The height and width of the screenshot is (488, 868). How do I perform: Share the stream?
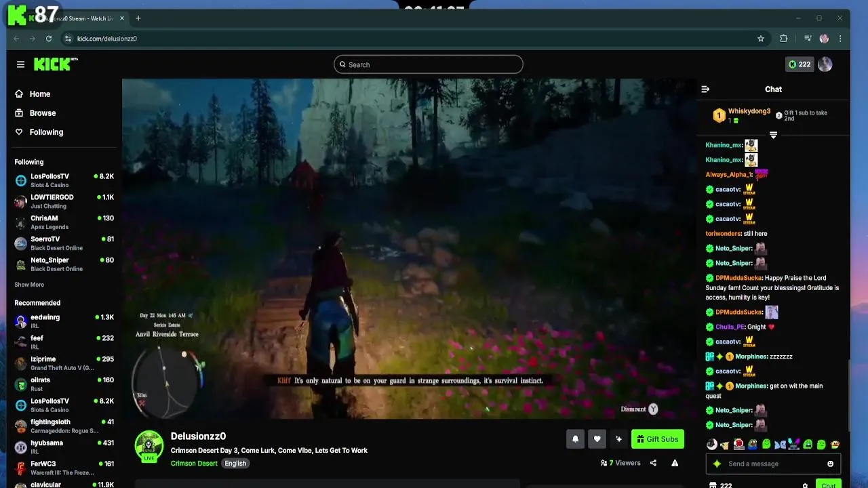pyautogui.click(x=653, y=463)
